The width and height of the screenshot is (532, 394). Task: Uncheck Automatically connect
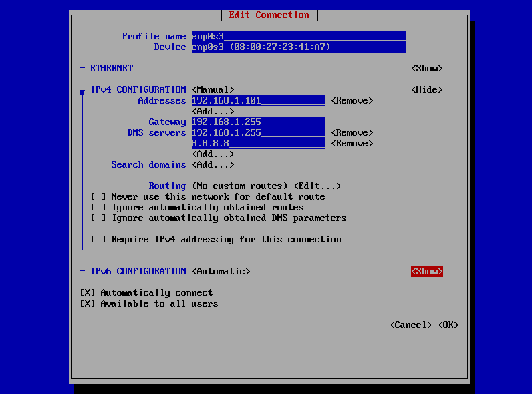point(88,292)
